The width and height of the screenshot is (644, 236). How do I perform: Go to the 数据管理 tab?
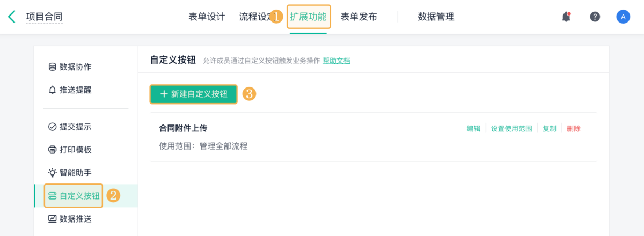click(436, 17)
